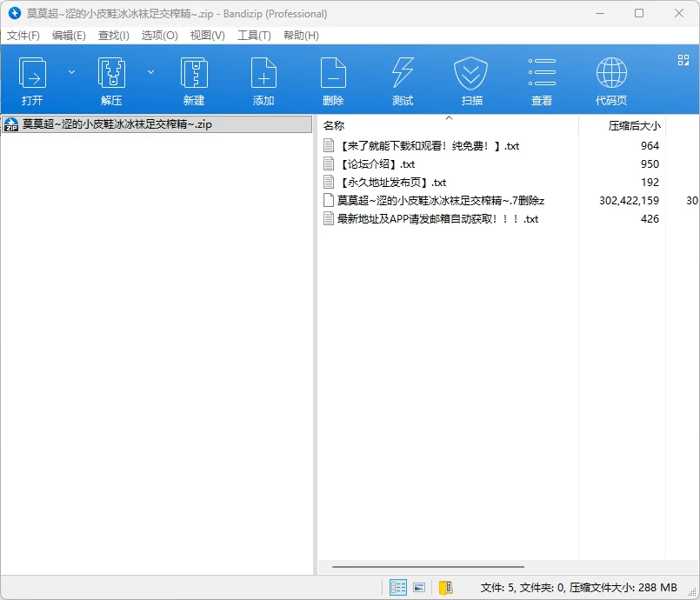Screen dimensions: 700x600
Task: Open the 编辑(E) menu
Action: pyautogui.click(x=69, y=36)
